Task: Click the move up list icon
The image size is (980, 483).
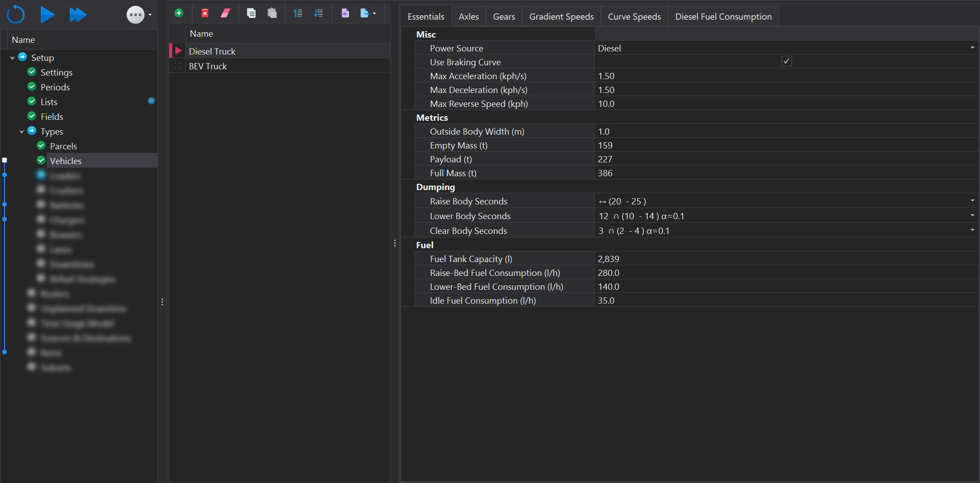Action: (x=298, y=13)
